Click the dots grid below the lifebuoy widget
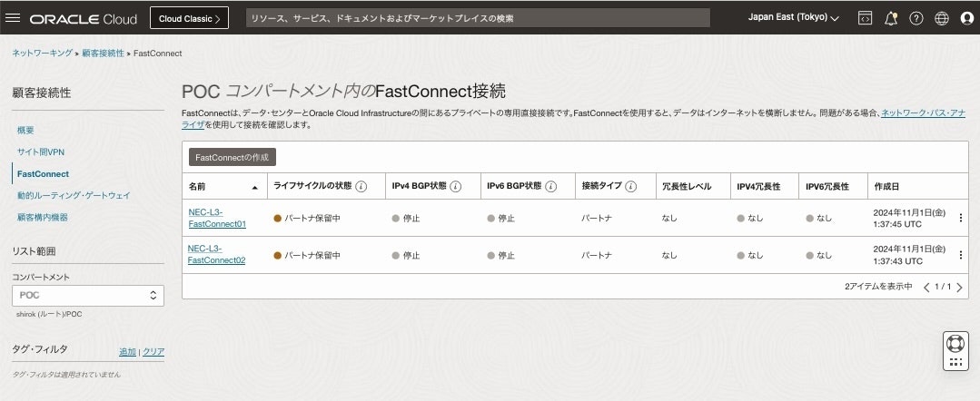This screenshot has height=401, width=980. [x=955, y=362]
